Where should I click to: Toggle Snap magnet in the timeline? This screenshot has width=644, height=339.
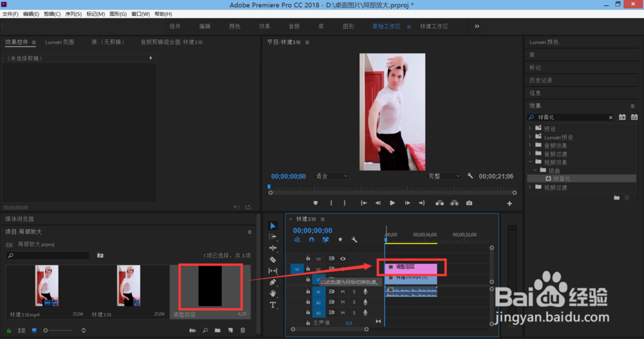coord(311,240)
